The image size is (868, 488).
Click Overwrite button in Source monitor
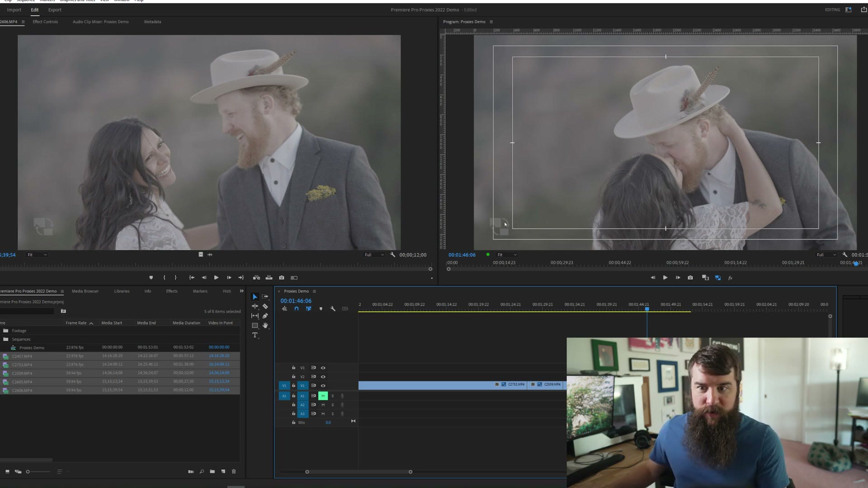pyautogui.click(x=269, y=277)
